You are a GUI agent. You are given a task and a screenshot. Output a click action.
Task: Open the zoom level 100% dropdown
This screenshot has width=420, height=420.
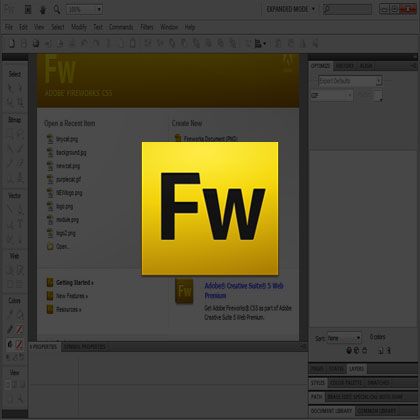(84, 9)
